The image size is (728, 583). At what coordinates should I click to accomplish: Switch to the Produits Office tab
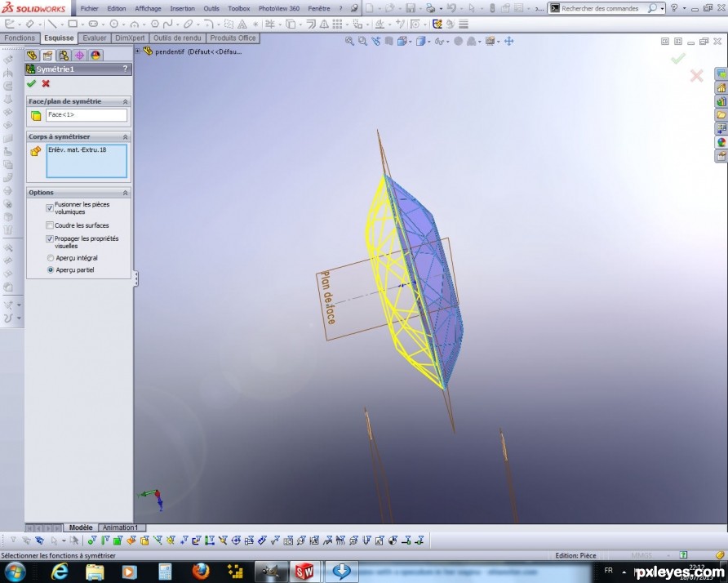click(x=233, y=38)
